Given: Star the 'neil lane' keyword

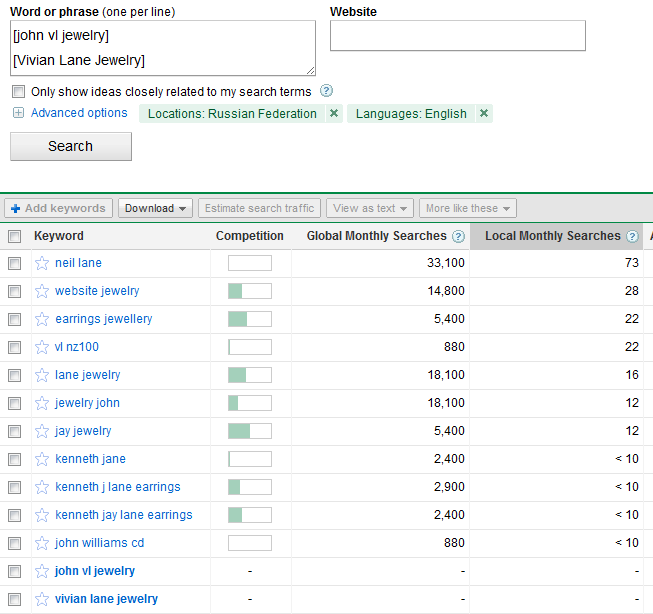Looking at the screenshot, I should coord(42,264).
